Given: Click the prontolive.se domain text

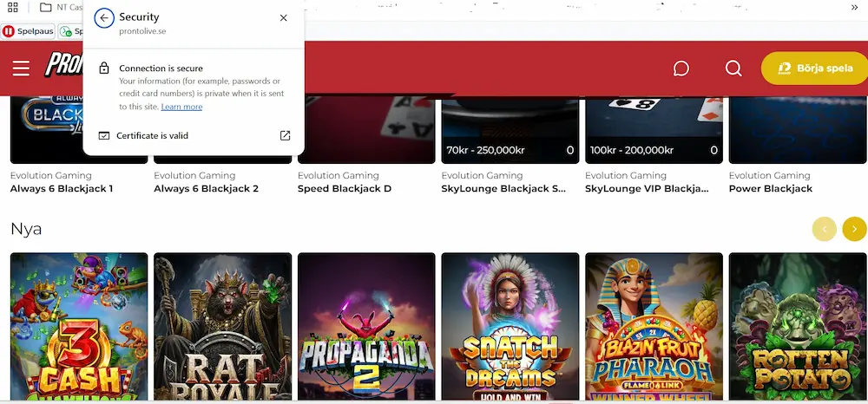Looking at the screenshot, I should click(x=142, y=31).
